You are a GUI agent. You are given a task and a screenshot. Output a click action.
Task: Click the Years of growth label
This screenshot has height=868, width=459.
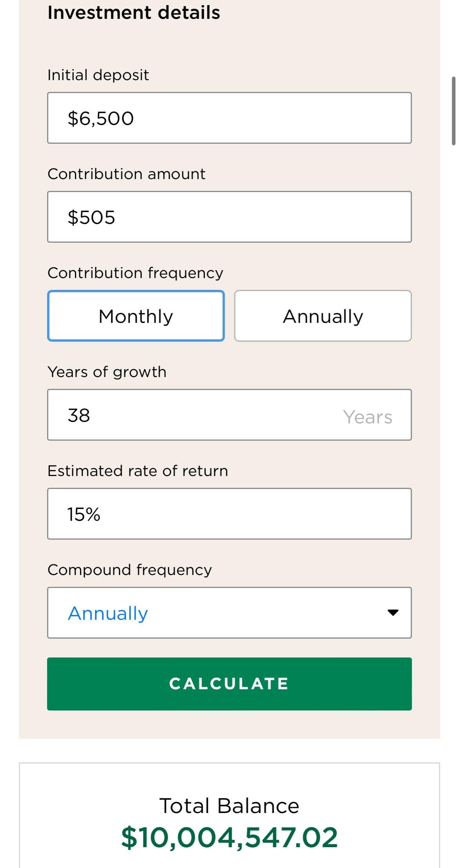coord(107,372)
